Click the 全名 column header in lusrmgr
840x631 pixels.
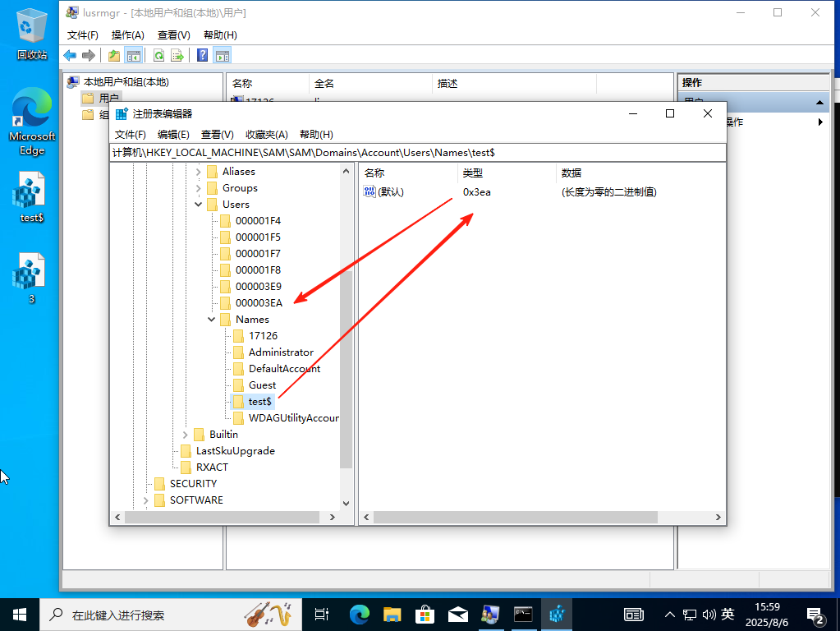point(370,84)
